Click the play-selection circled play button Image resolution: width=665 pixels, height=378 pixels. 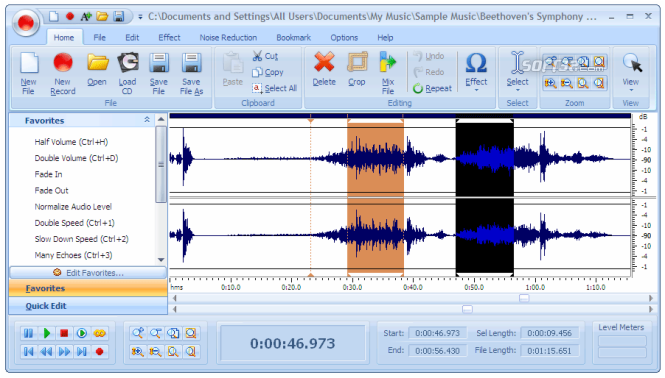pos(82,333)
